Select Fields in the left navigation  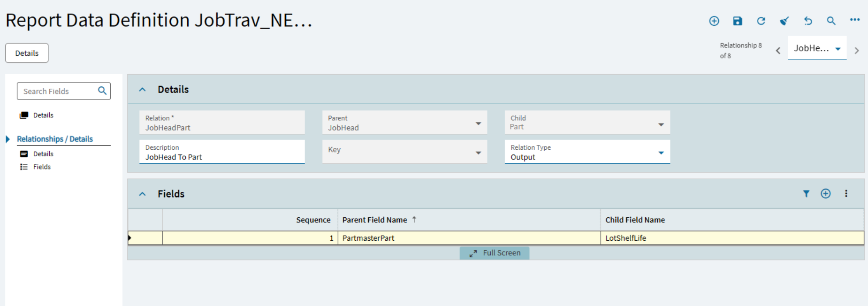coord(42,167)
